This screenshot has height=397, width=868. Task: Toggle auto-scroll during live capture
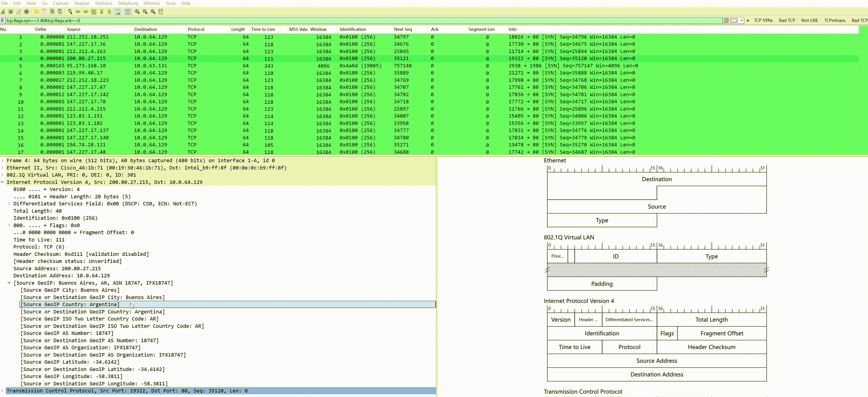point(118,11)
